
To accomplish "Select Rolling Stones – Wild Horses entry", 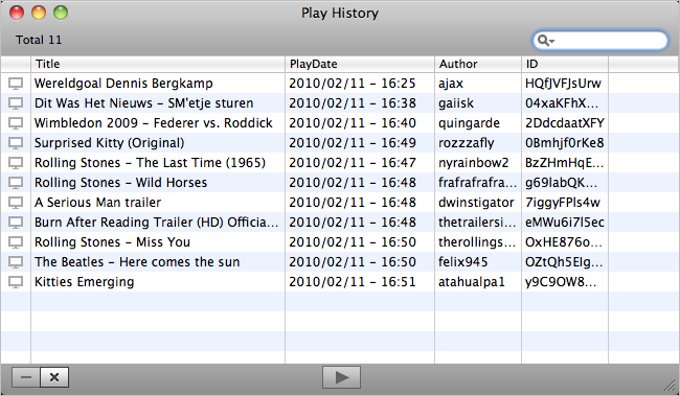I will click(340, 183).
